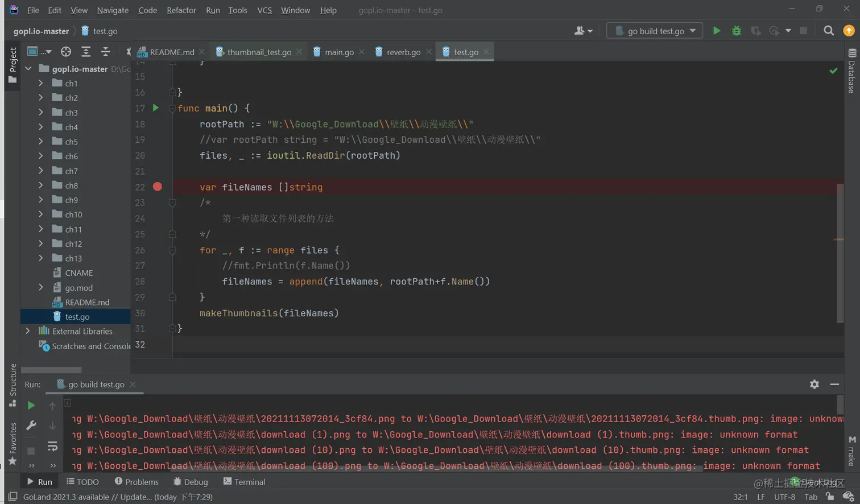Open the Project view selector dropdown
Viewport: 860px width, 504px height.
(x=40, y=52)
